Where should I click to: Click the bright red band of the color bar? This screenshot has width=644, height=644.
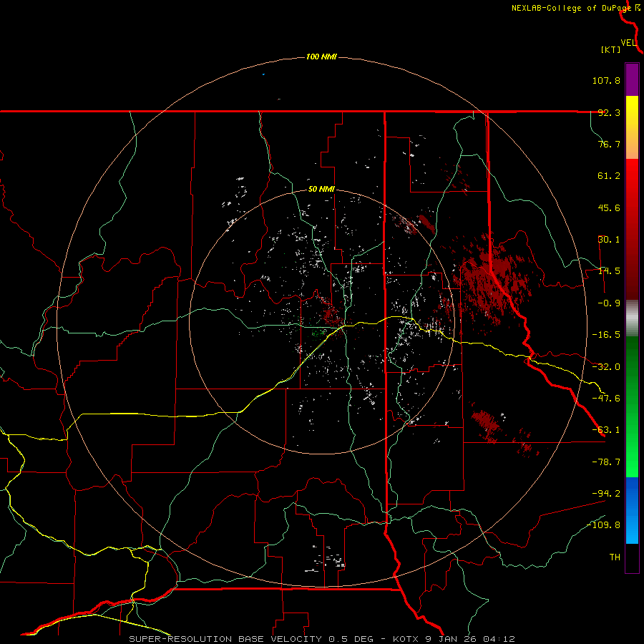point(632,189)
